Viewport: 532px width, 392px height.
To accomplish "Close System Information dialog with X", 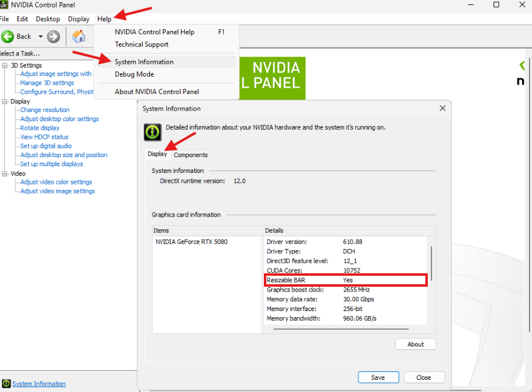I will 442,108.
